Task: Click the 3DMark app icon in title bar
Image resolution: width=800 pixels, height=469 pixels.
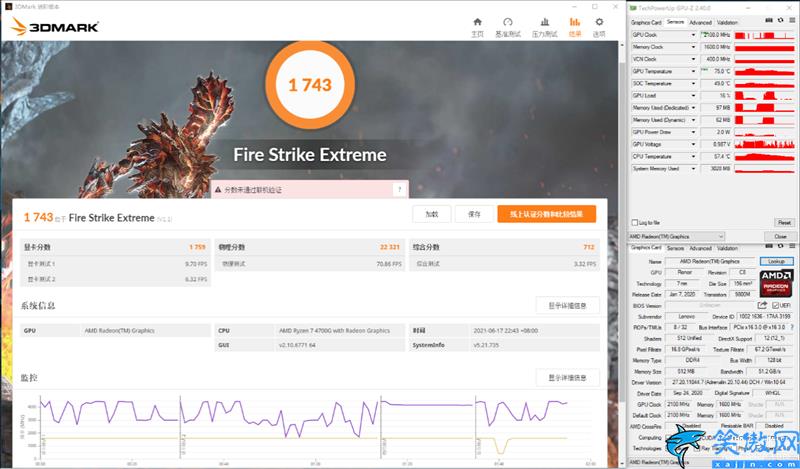Action: click(8, 7)
